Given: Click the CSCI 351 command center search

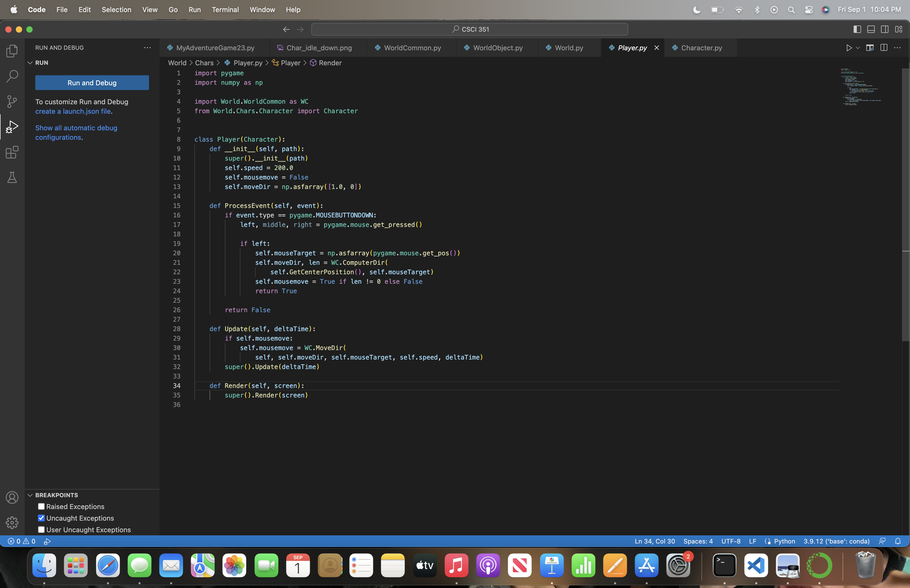Looking at the screenshot, I should pos(470,29).
